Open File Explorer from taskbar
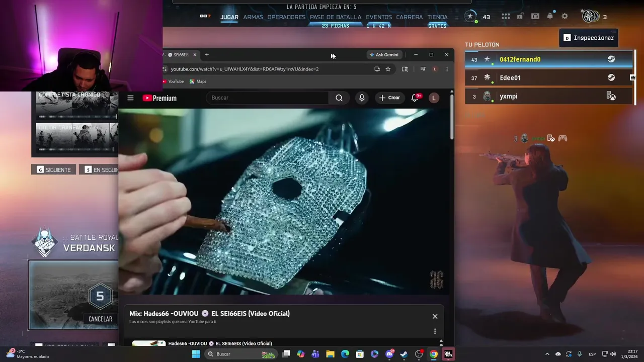Image resolution: width=644 pixels, height=362 pixels. 330,354
